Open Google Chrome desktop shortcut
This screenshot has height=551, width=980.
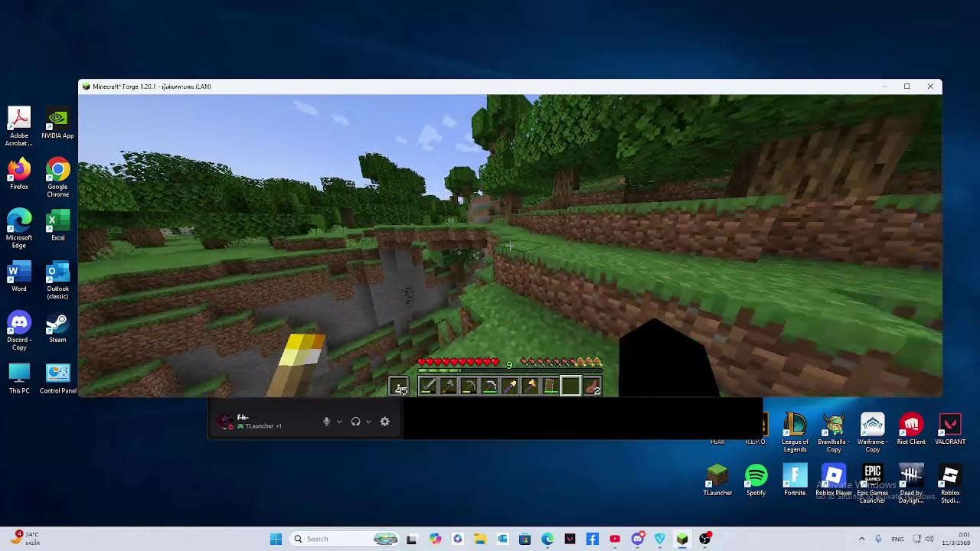pos(57,178)
